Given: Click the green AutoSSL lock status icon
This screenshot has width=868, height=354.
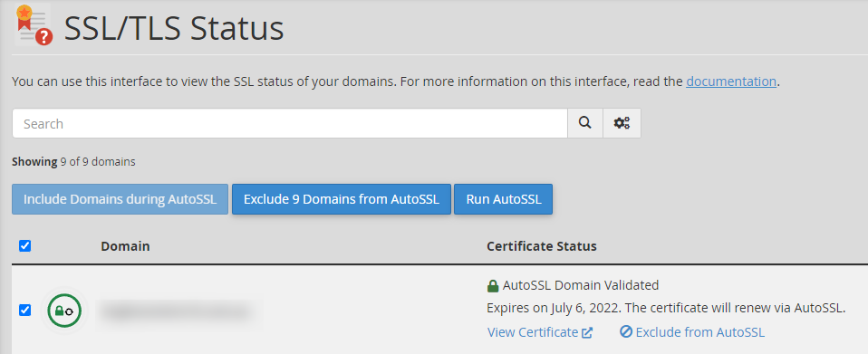Looking at the screenshot, I should [x=64, y=311].
